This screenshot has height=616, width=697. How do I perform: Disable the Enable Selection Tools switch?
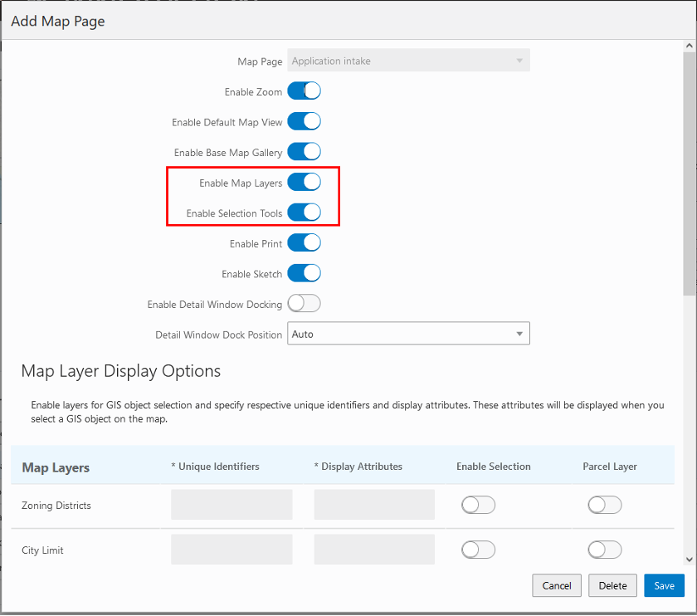click(304, 213)
